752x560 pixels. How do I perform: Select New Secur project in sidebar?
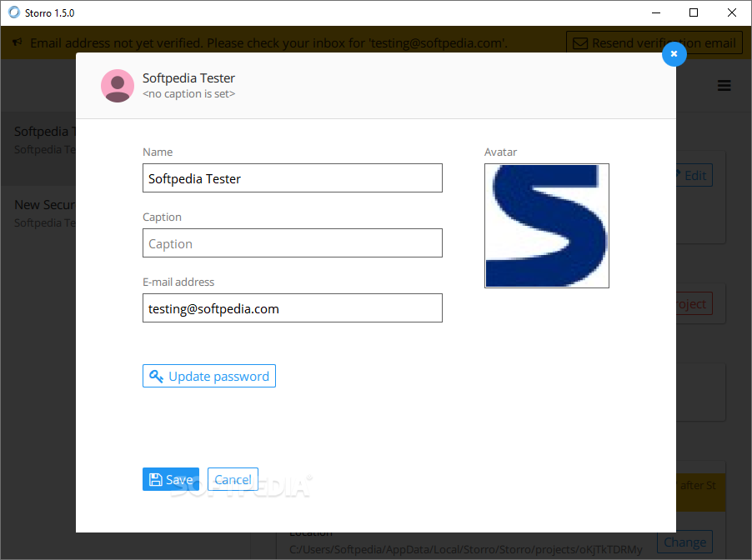click(38, 213)
